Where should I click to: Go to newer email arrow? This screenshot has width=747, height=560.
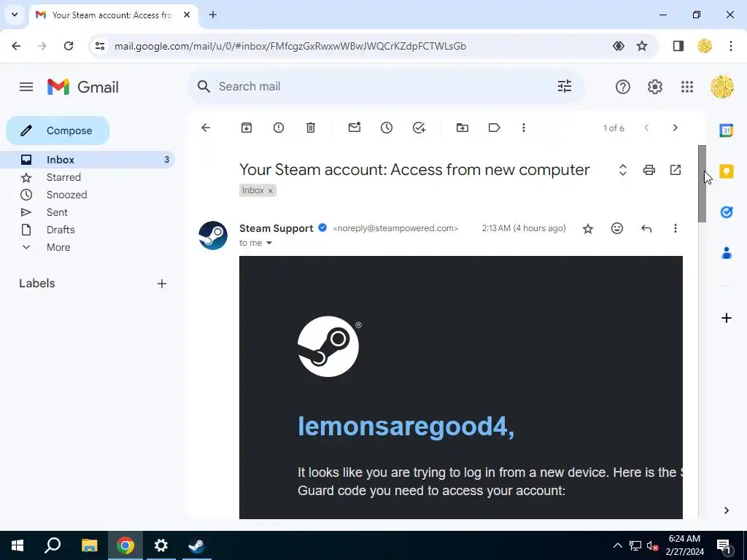coord(646,128)
